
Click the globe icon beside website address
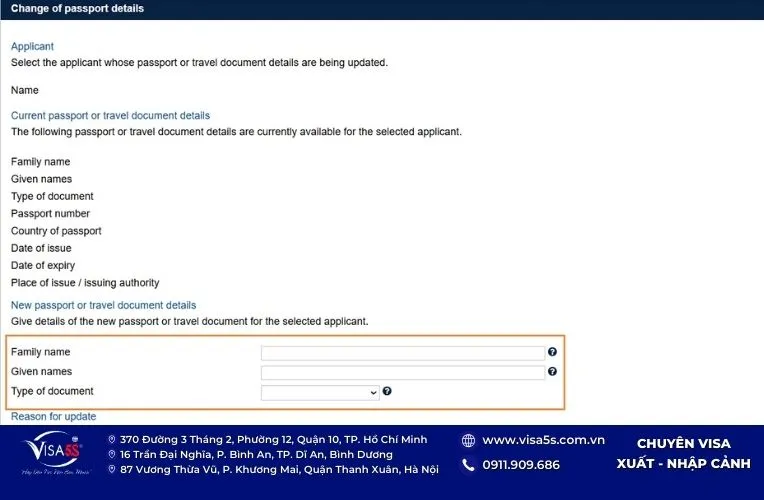click(468, 441)
